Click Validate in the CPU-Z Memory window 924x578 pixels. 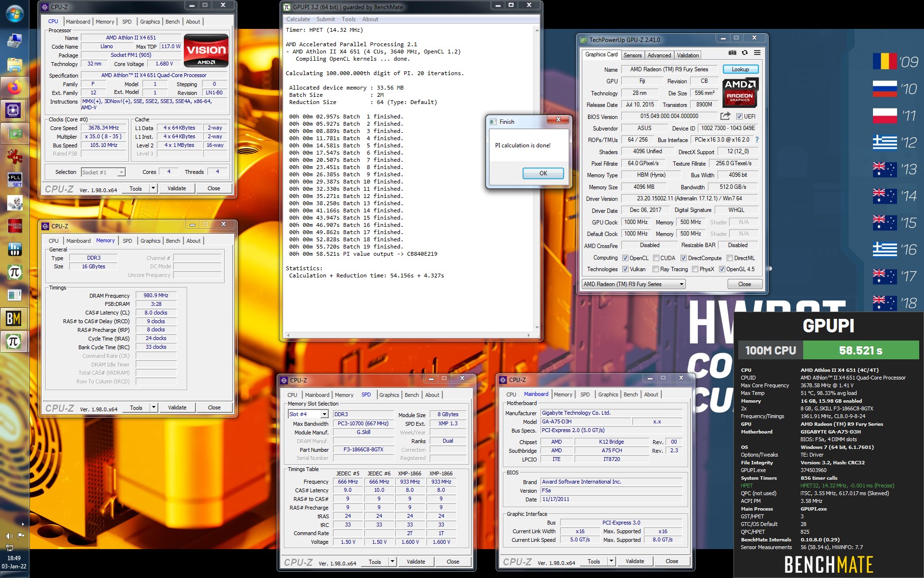coord(177,407)
